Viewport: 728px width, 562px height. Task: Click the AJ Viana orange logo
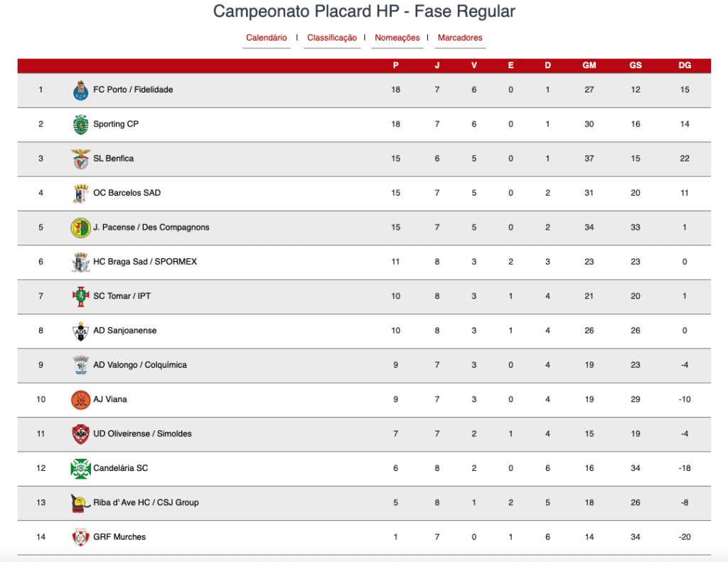(81, 400)
